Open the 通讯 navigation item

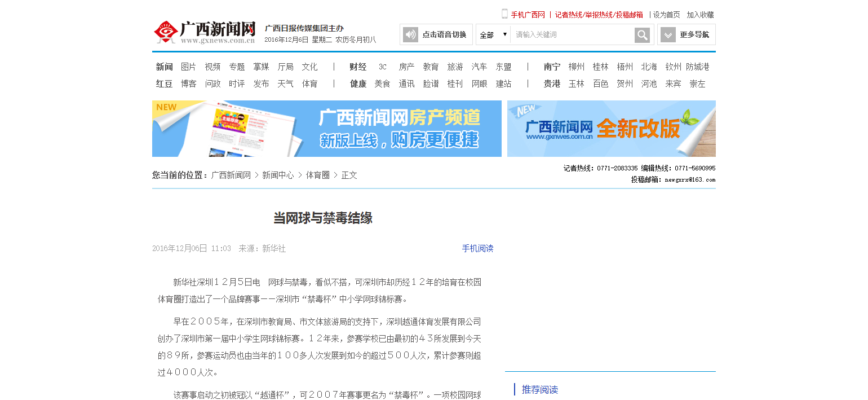[406, 83]
